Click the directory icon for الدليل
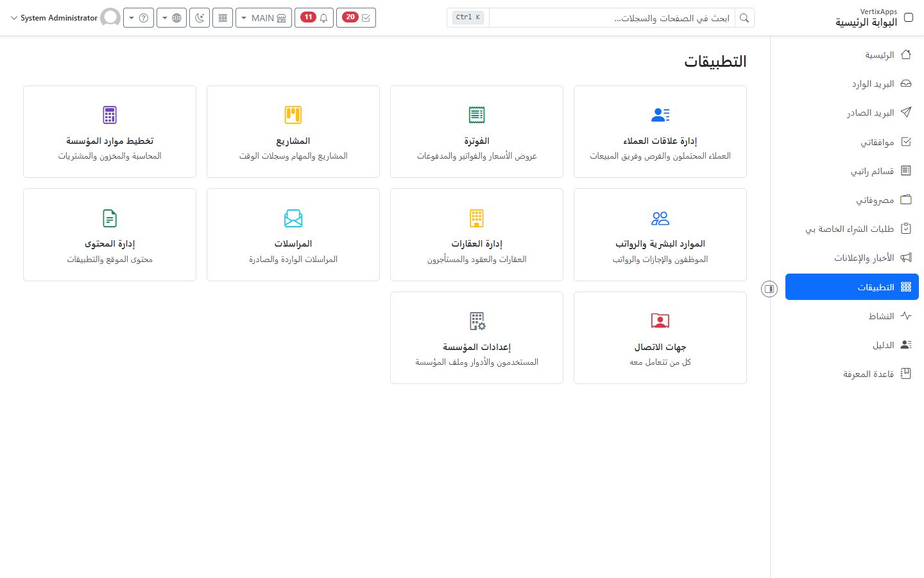Screen dimensions: 924x578 [x=906, y=345]
